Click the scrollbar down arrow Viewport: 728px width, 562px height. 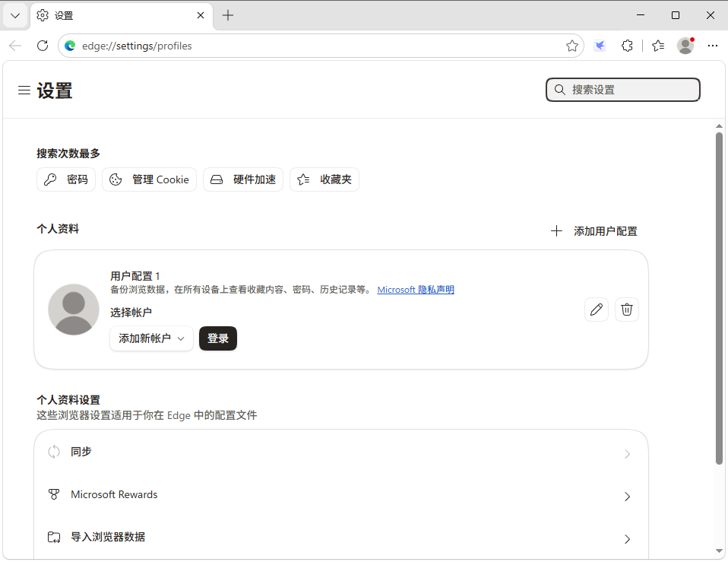tap(719, 551)
